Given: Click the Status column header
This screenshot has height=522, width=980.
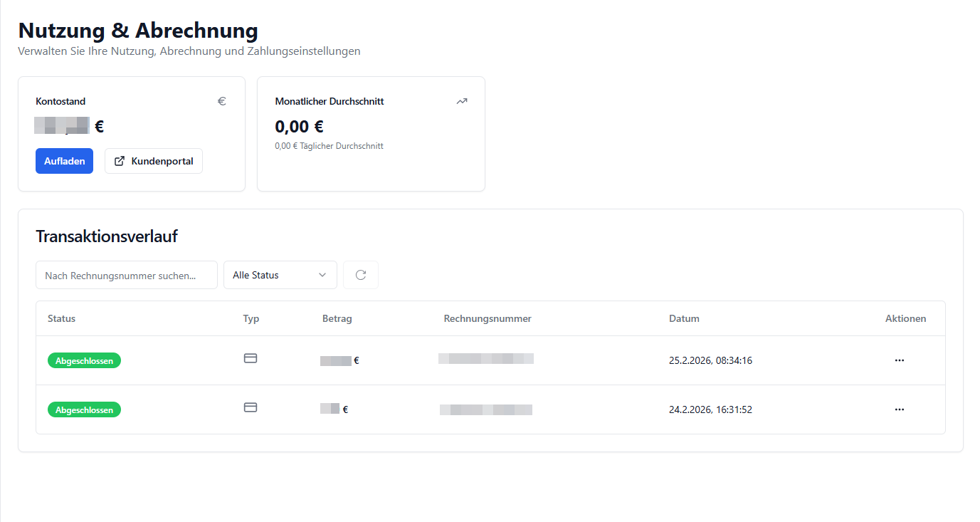Looking at the screenshot, I should pos(61,318).
